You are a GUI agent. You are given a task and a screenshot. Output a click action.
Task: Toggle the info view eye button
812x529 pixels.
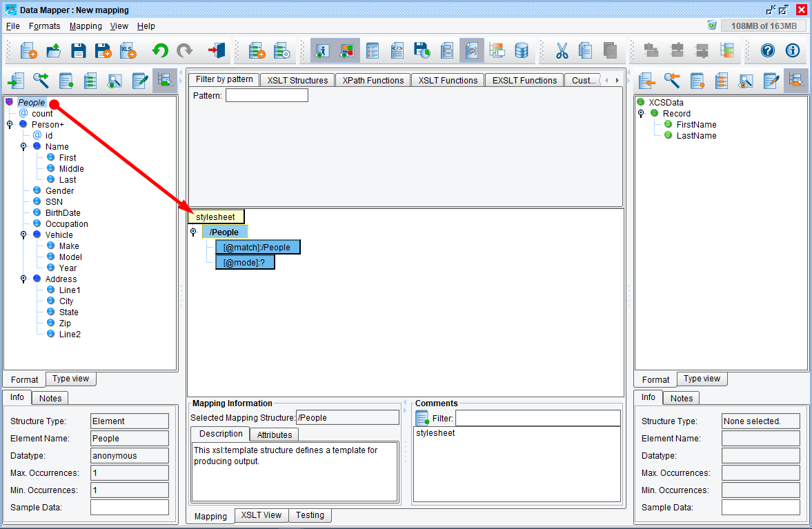pos(323,51)
